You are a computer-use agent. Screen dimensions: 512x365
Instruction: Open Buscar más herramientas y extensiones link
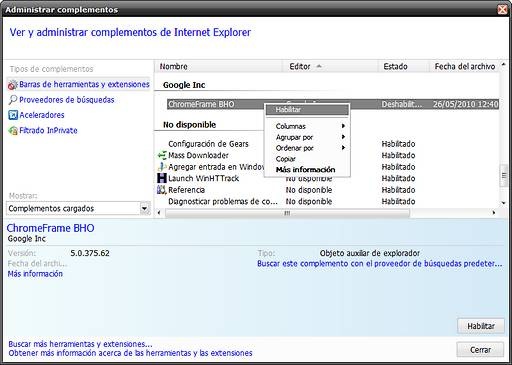tap(80, 344)
